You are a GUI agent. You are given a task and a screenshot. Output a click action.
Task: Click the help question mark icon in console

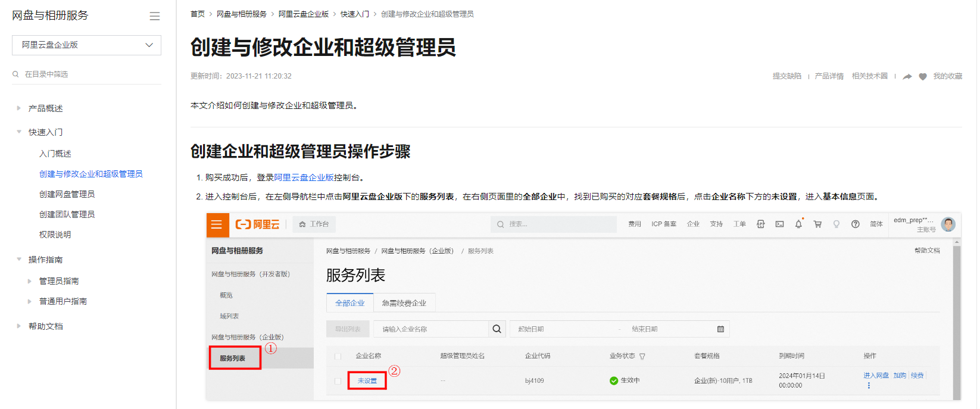(856, 224)
